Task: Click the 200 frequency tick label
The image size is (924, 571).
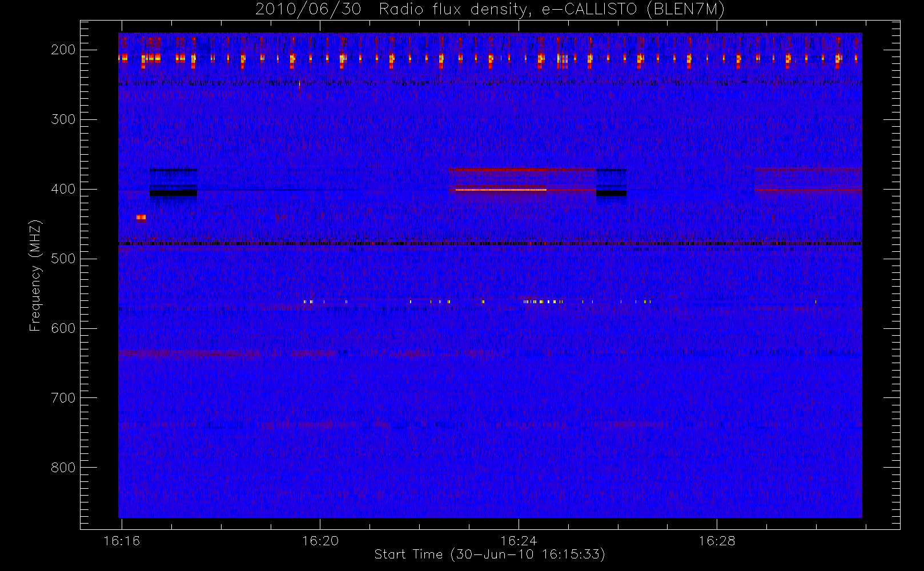Action: point(63,50)
